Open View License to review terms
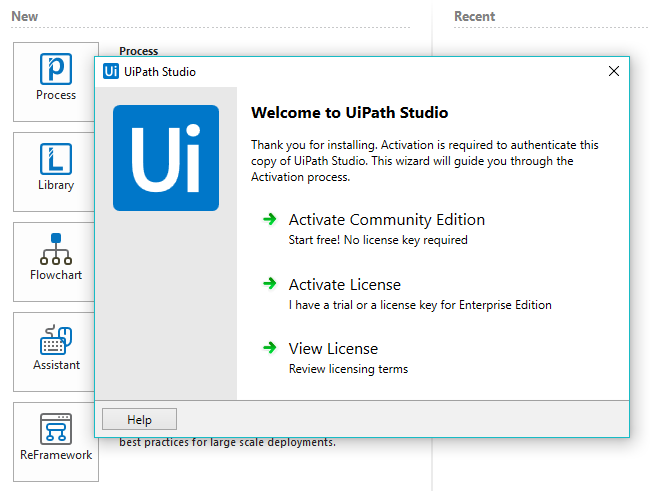This screenshot has height=491, width=650. tap(333, 348)
